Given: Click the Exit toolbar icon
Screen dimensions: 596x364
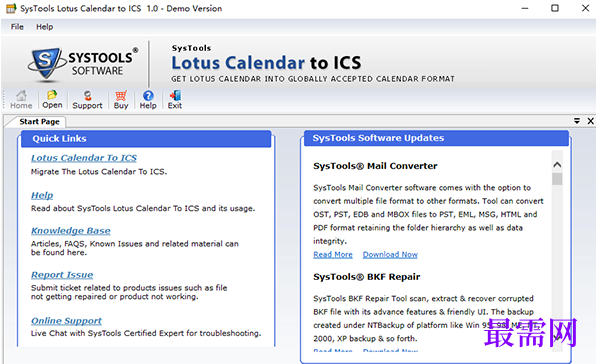Looking at the screenshot, I should pyautogui.click(x=175, y=100).
